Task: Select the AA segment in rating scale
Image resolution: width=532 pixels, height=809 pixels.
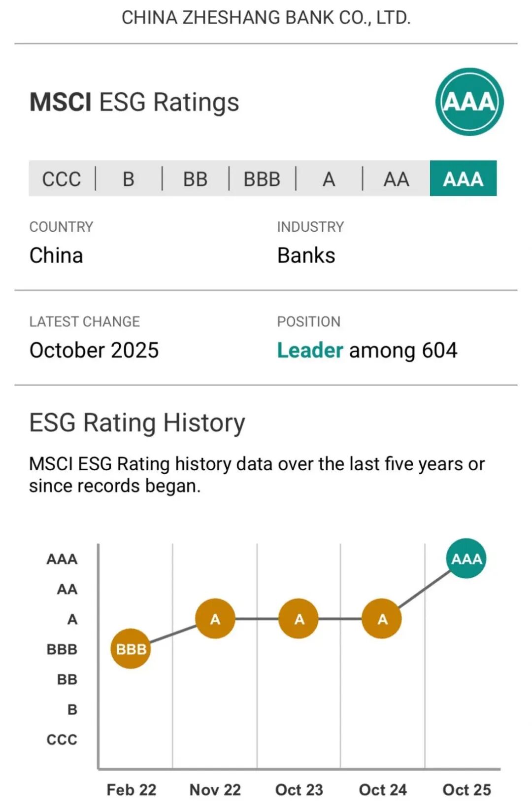Action: click(396, 178)
